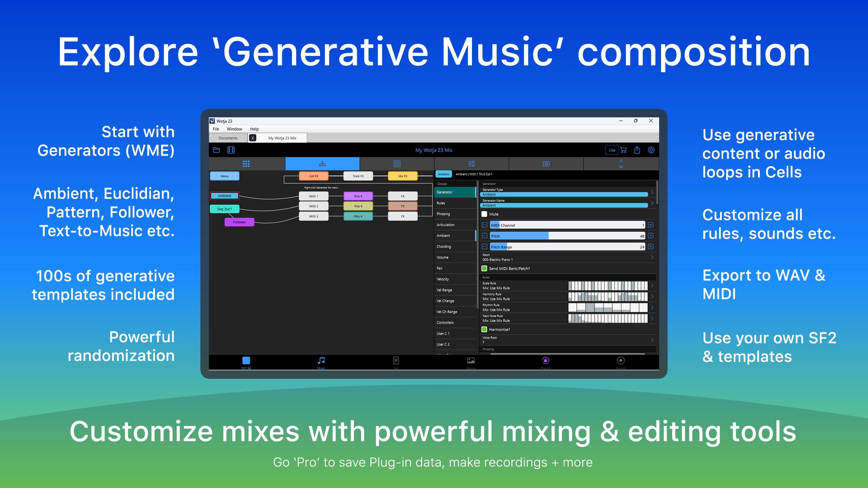This screenshot has height=488, width=868.
Task: Click the tempo A 60 indicator
Action: [x=621, y=164]
